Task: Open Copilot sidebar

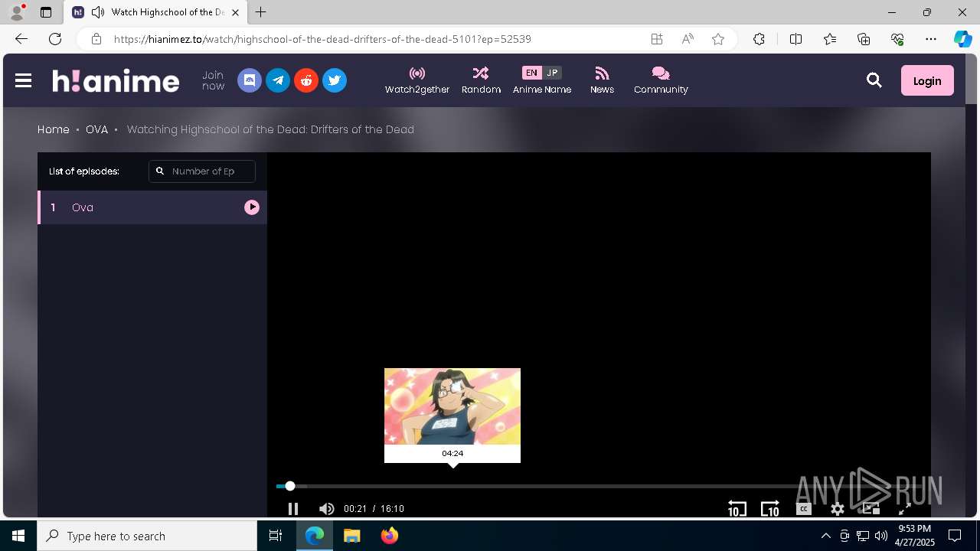Action: click(962, 39)
